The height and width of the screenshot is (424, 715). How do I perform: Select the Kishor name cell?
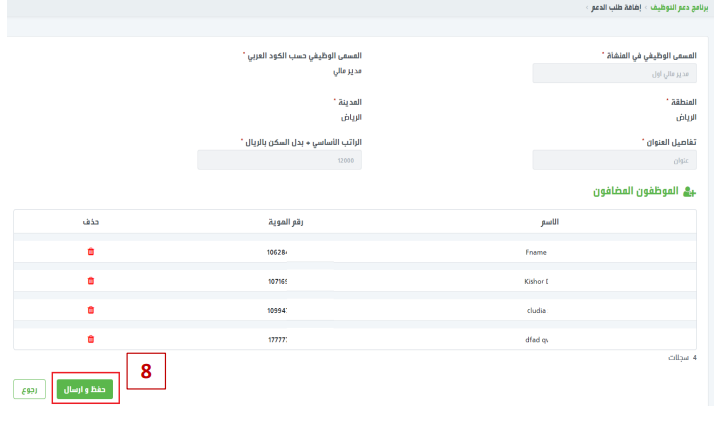coord(535,281)
